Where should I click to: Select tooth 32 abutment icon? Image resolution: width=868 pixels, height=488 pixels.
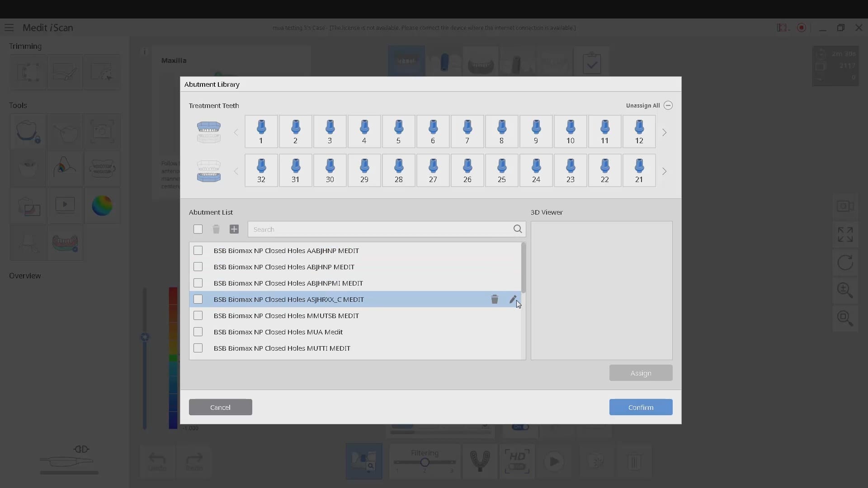click(x=261, y=170)
